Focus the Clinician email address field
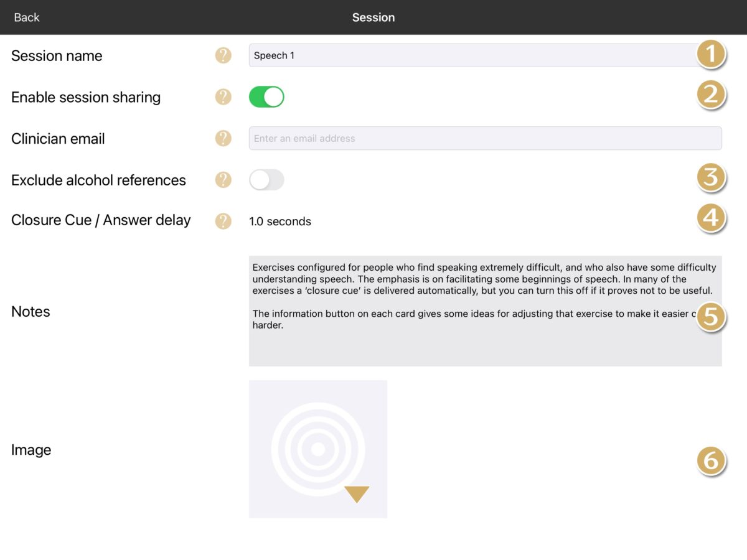The width and height of the screenshot is (747, 560). point(486,138)
